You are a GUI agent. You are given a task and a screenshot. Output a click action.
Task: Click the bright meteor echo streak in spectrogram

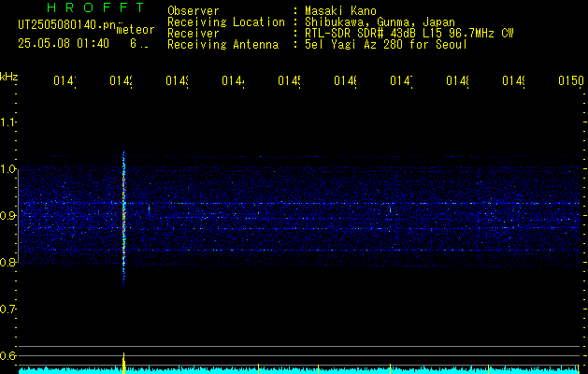(x=123, y=216)
